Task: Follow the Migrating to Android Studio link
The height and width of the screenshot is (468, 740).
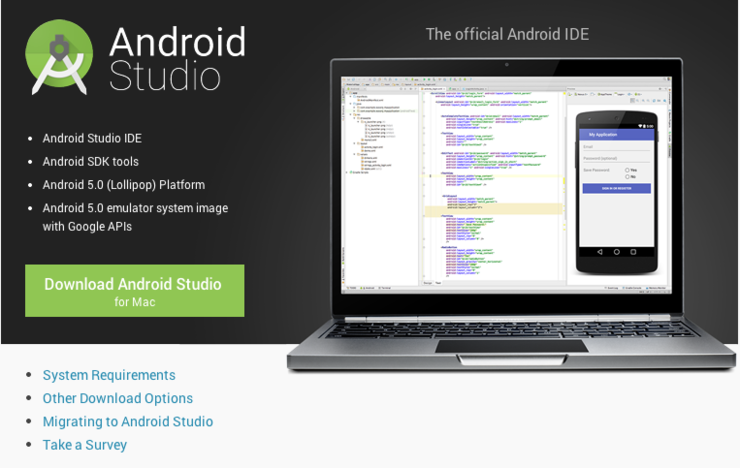Action: pyautogui.click(x=128, y=421)
